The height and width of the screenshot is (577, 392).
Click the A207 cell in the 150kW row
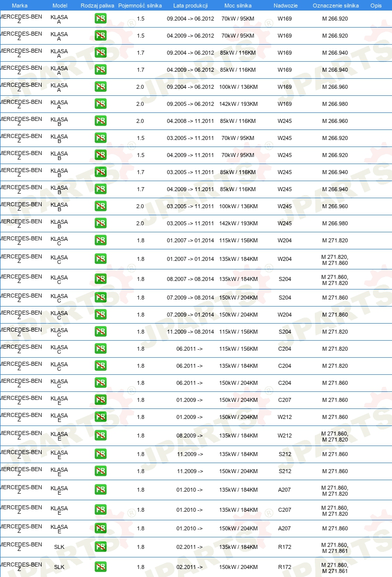point(284,528)
